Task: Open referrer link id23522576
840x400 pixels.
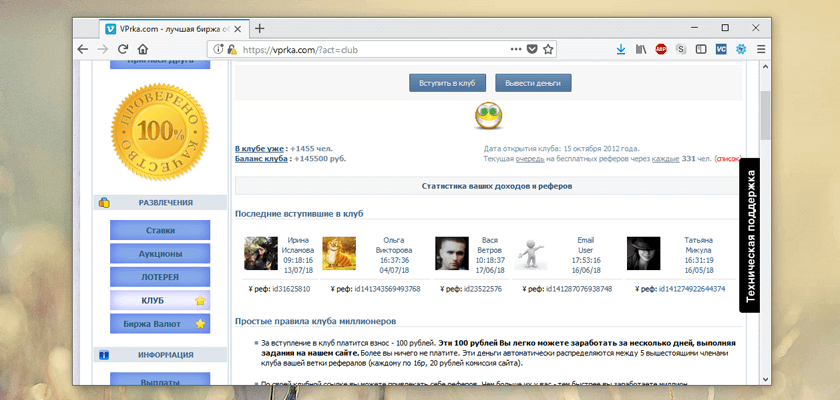Action: click(x=483, y=289)
